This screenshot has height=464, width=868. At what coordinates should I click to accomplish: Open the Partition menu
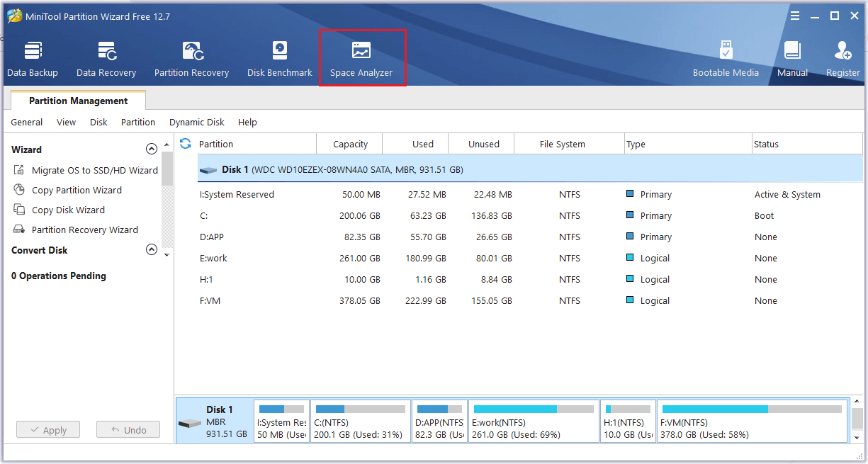(x=138, y=122)
